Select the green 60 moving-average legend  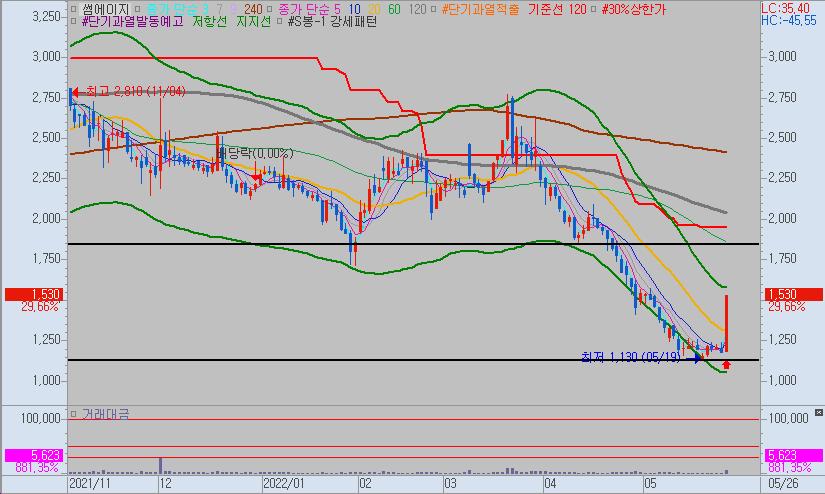(x=394, y=9)
